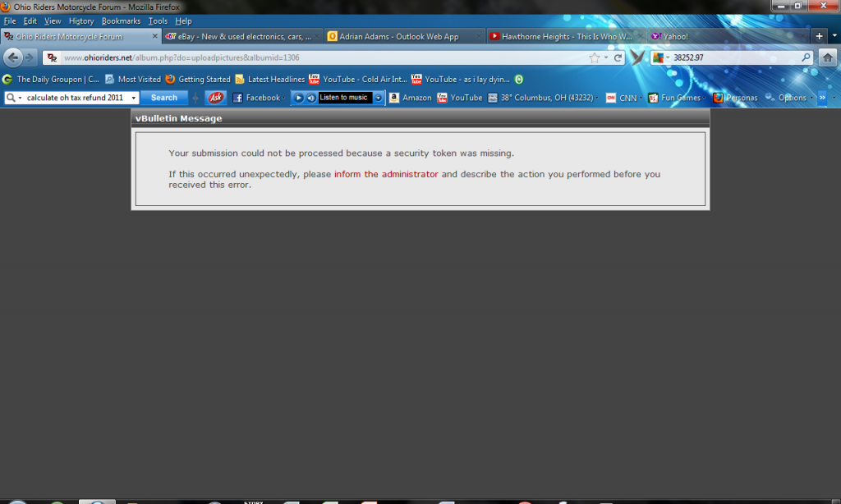Open a new tab with the plus button
Viewport: 841px width, 504px height.
pyautogui.click(x=819, y=37)
